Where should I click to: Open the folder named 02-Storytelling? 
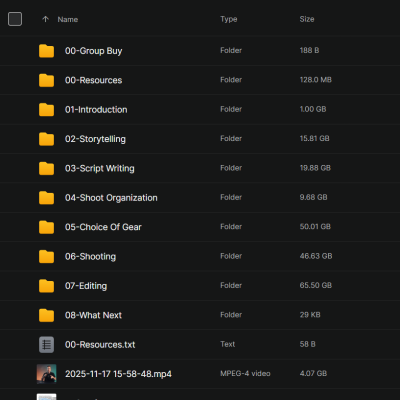[x=95, y=139]
